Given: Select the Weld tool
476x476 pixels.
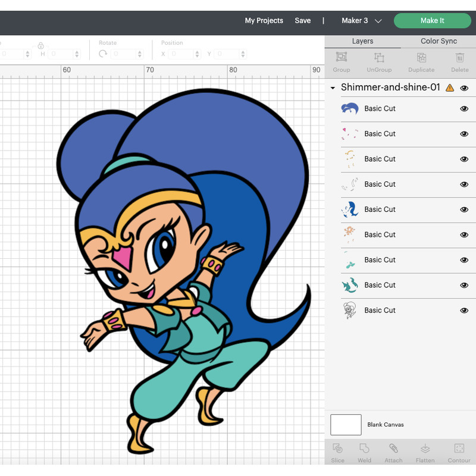Looking at the screenshot, I should (364, 452).
